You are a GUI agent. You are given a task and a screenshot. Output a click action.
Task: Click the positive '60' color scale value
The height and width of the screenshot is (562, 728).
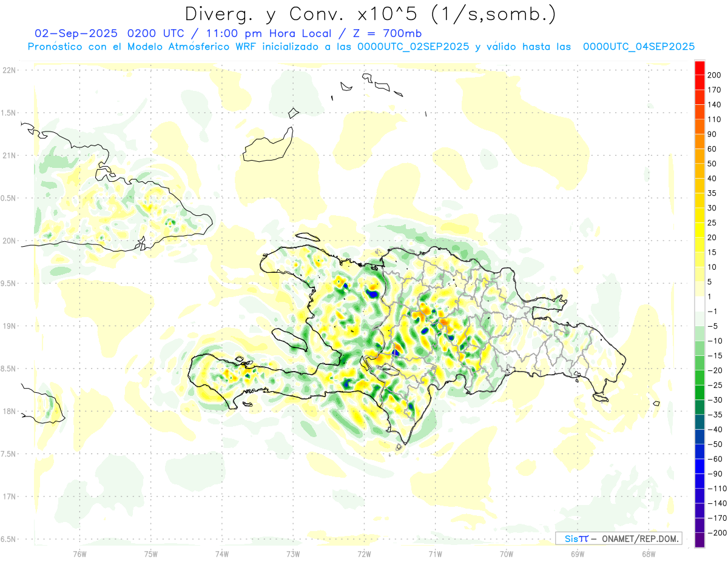click(x=712, y=149)
